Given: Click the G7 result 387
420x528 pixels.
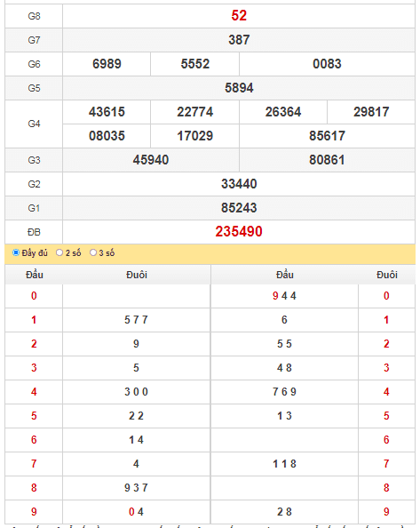Looking at the screenshot, I should click(239, 40).
